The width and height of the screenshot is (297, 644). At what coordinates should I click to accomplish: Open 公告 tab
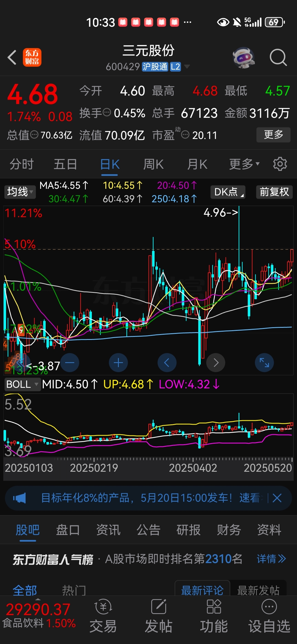(148, 530)
